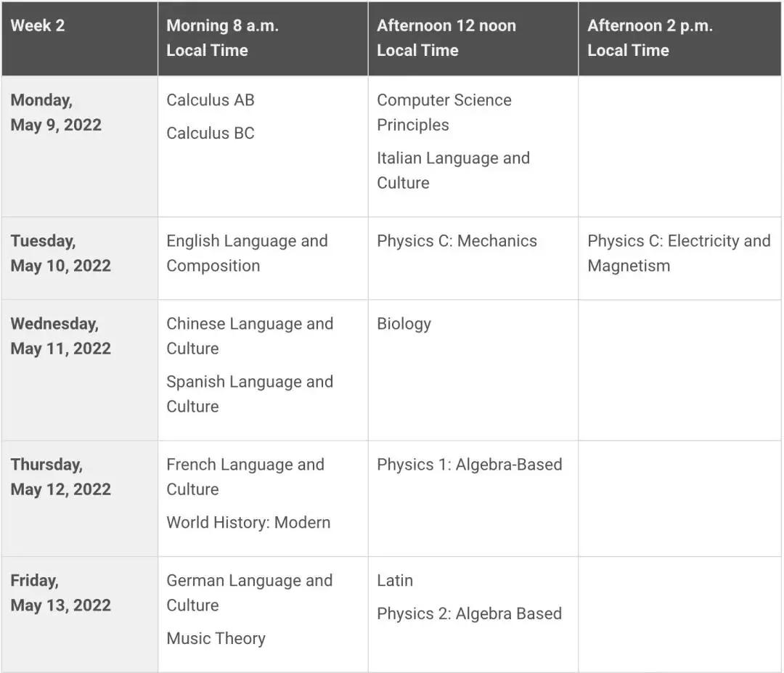Click English Language and Composition
784x673 pixels.
(247, 253)
